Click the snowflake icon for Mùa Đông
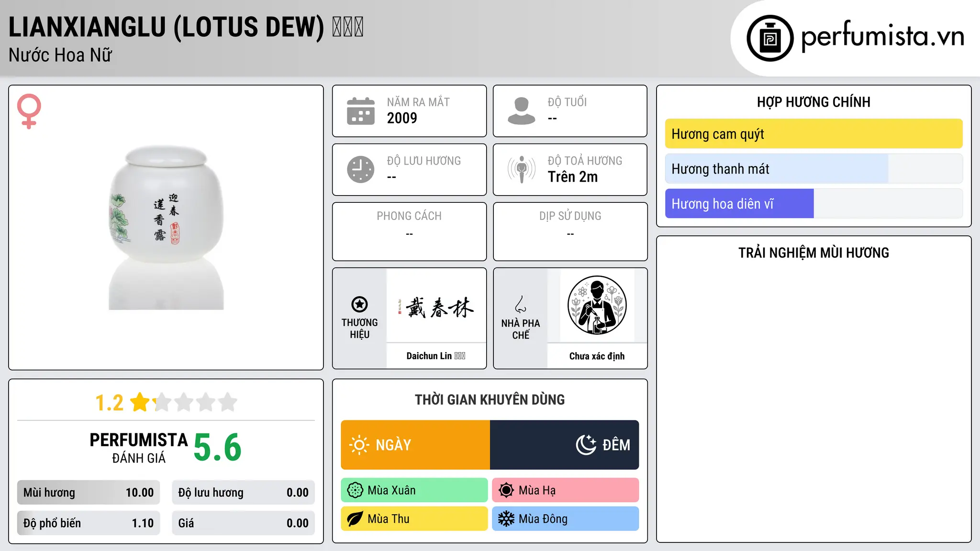Image resolution: width=980 pixels, height=551 pixels. pos(506,519)
